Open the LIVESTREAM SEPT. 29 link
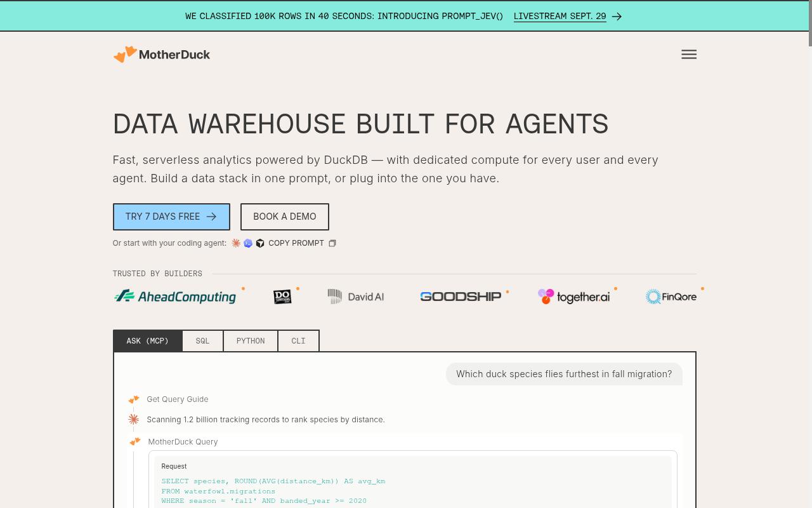The width and height of the screenshot is (812, 508). [560, 17]
